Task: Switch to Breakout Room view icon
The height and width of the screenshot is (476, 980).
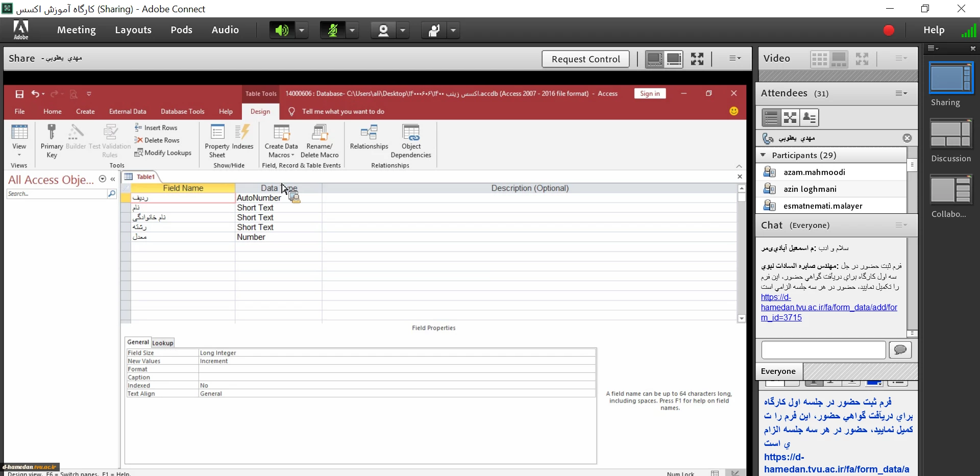Action: (x=790, y=118)
